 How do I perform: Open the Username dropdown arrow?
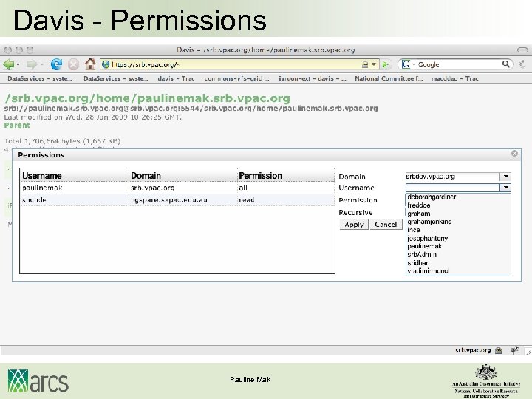coord(505,187)
